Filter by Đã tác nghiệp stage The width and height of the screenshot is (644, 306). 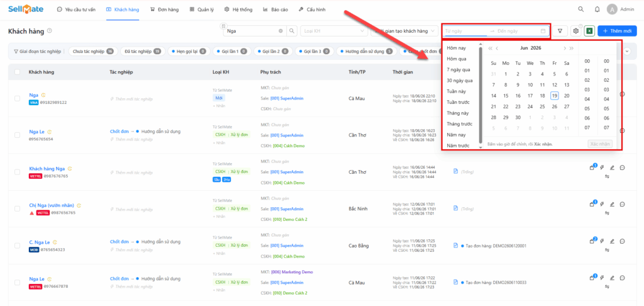[143, 52]
